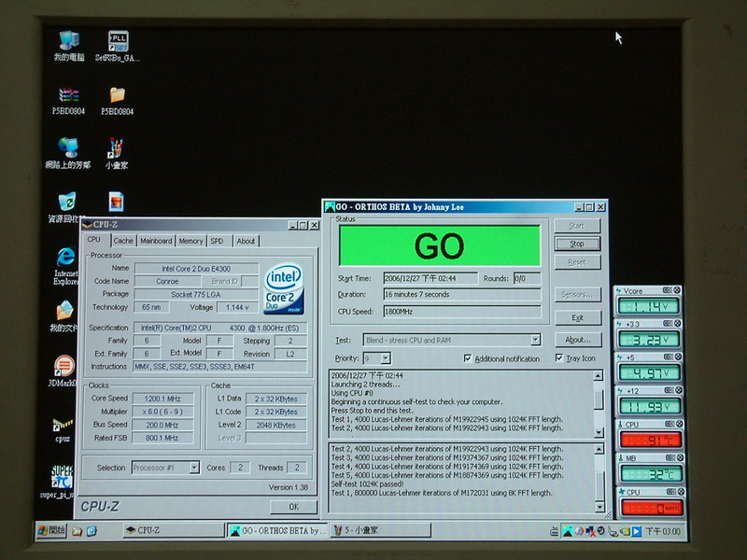Click the Exit button in ORTHOS
This screenshot has width=747, height=560.
[x=578, y=317]
